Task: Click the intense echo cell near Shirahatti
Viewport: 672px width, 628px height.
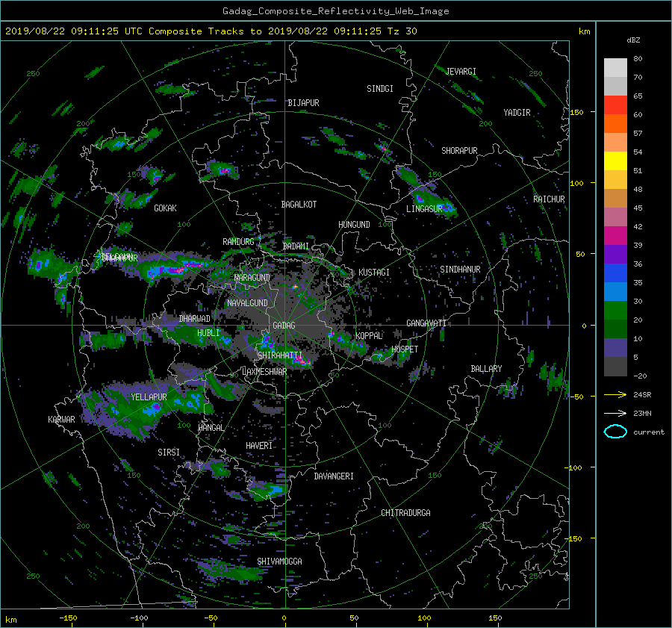Action: (302, 361)
